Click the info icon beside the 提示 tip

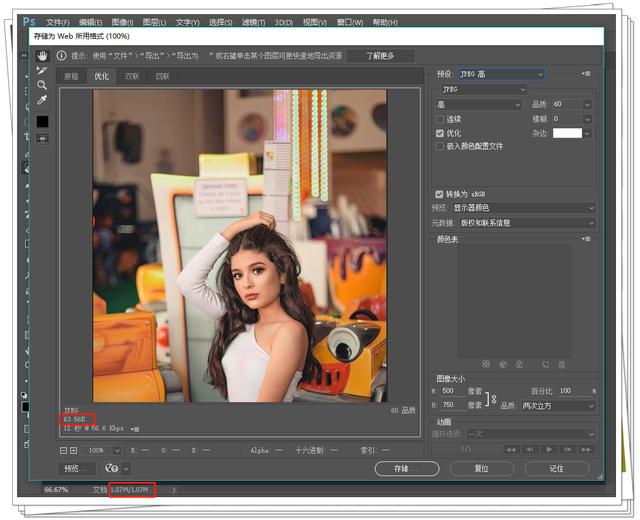61,56
